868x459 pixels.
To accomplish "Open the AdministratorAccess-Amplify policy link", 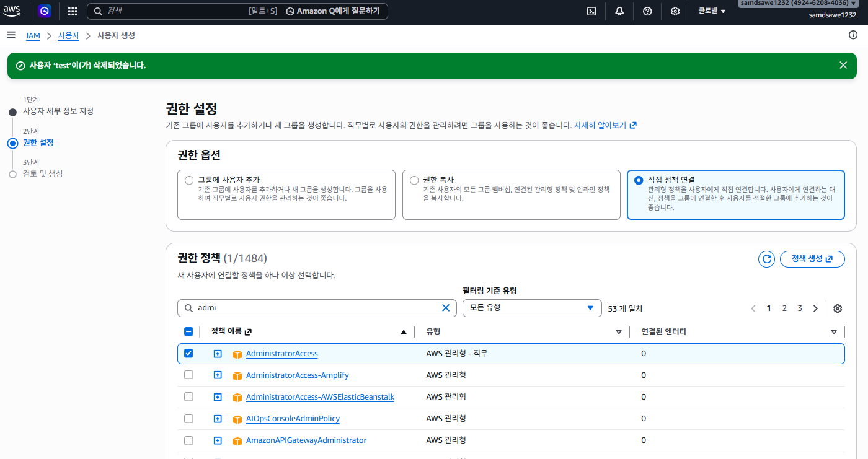I will pyautogui.click(x=298, y=375).
